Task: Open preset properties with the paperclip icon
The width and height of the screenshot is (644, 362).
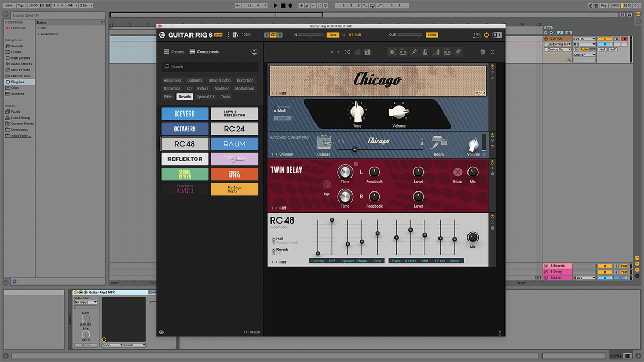Action: click(458, 52)
